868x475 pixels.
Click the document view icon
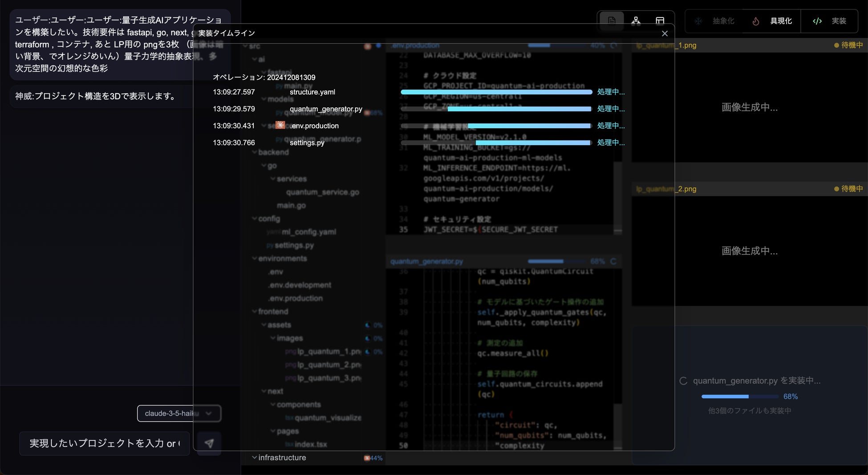(x=612, y=21)
